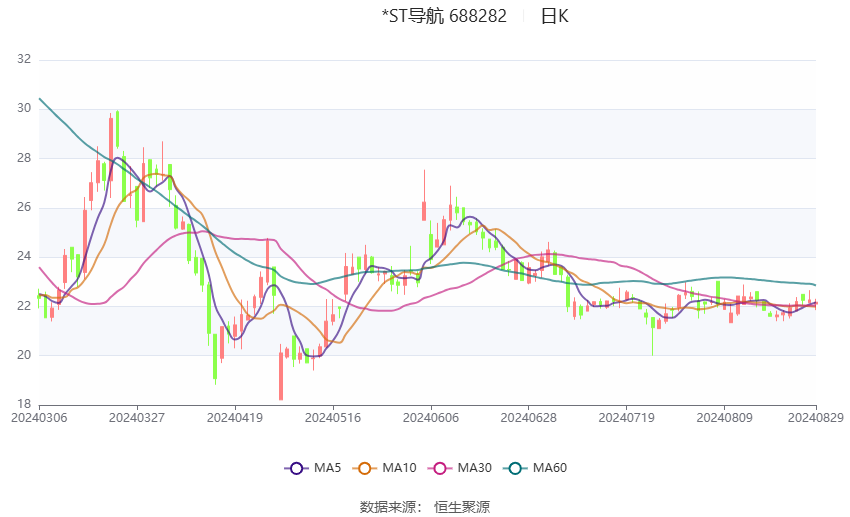The height and width of the screenshot is (517, 850).
Task: Click the chart title *ST导航 688282
Action: click(444, 16)
